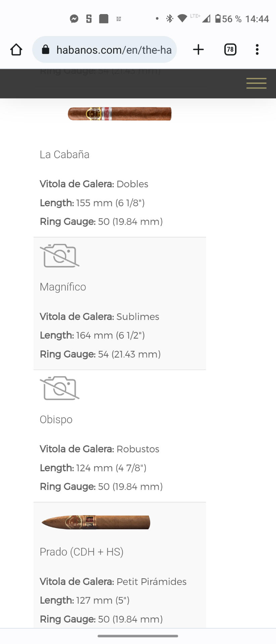Tap the browser home icon
The image size is (276, 644).
pos(16,50)
